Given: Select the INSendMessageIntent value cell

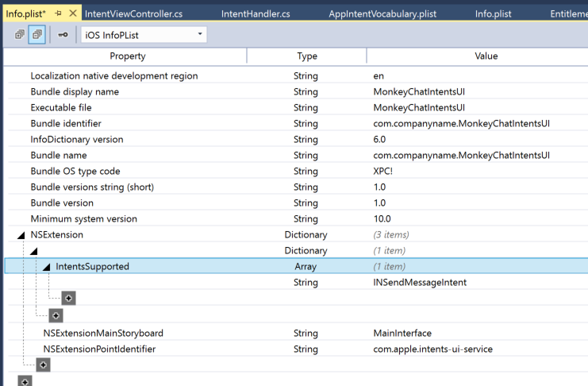Looking at the screenshot, I should 420,283.
